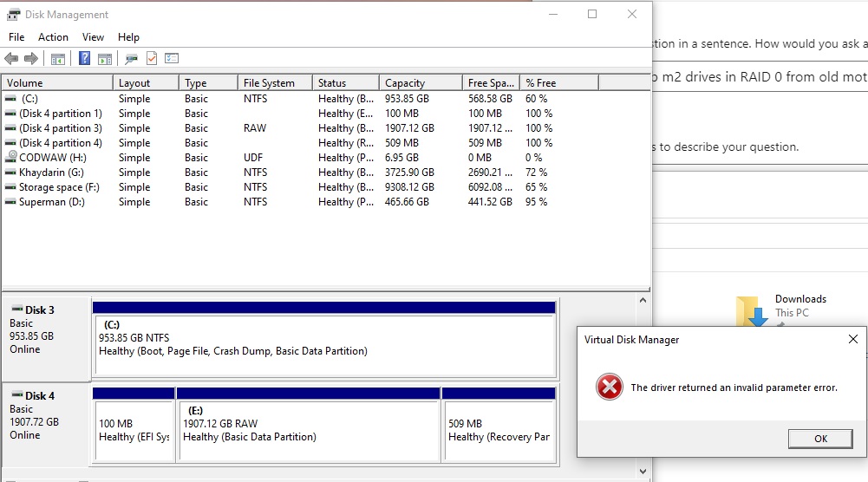The height and width of the screenshot is (482, 868).
Task: Sort by the % Free column header
Action: (559, 83)
